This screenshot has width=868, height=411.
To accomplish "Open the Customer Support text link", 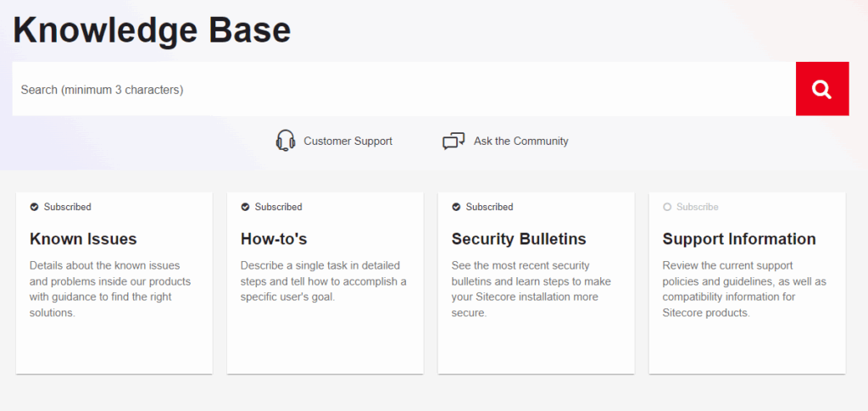I will coord(348,142).
